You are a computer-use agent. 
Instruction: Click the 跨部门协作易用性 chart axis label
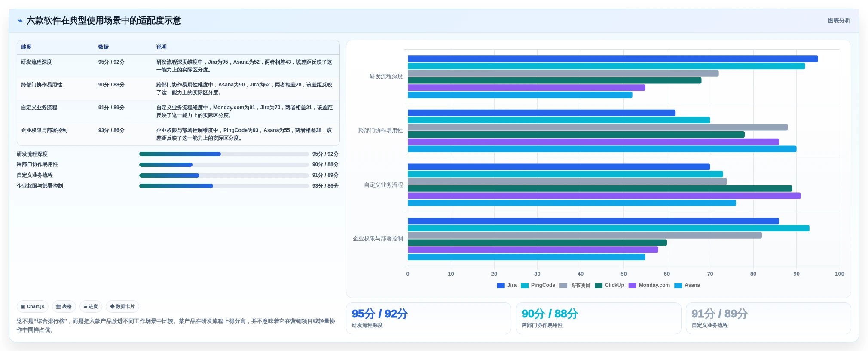380,131
